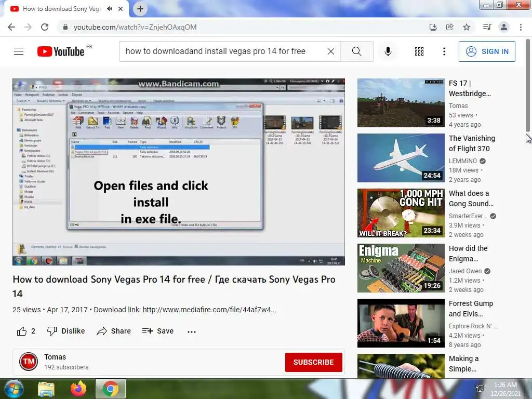Viewport: 532px width, 399px height.
Task: Click the LEMMiNO channel name
Action: (x=463, y=161)
